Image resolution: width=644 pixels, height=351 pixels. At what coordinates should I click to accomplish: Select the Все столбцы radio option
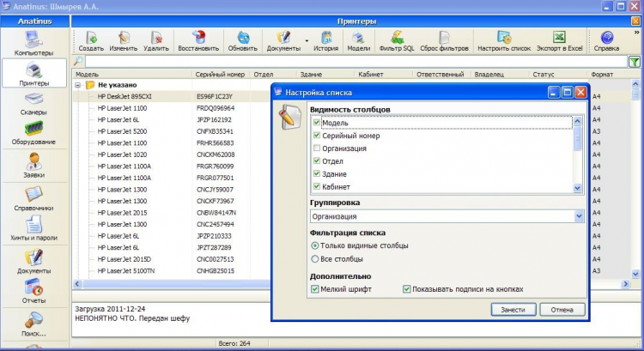pyautogui.click(x=315, y=259)
